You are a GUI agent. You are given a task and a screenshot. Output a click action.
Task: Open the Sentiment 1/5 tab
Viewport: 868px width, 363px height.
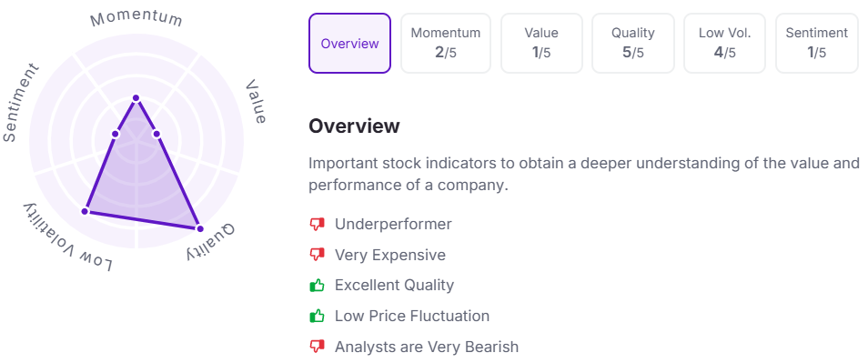pos(816,43)
